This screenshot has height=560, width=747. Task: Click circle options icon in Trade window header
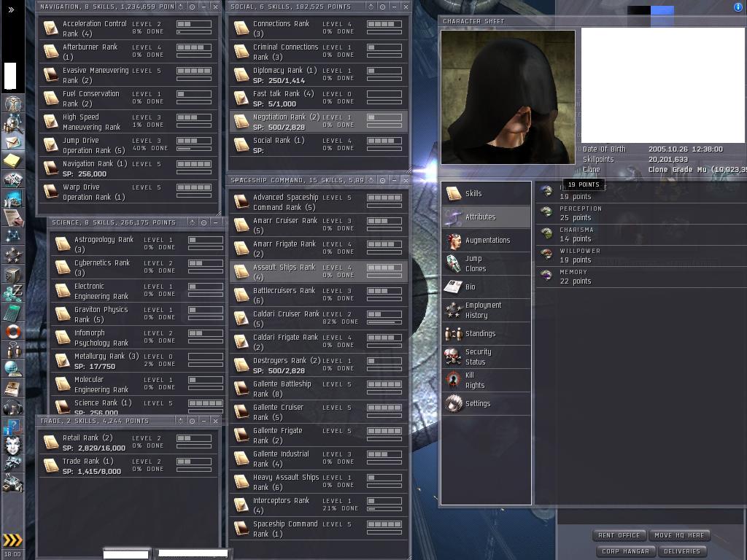pyautogui.click(x=192, y=421)
